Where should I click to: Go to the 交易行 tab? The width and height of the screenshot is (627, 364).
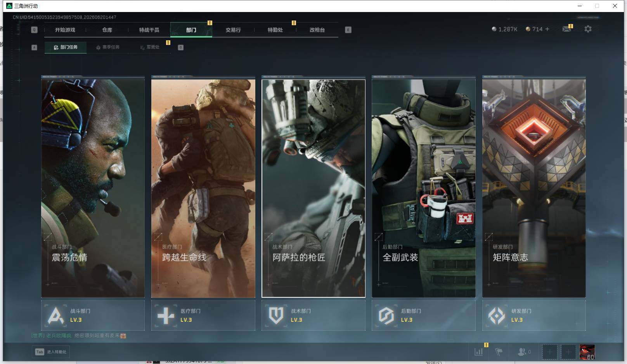(x=233, y=30)
